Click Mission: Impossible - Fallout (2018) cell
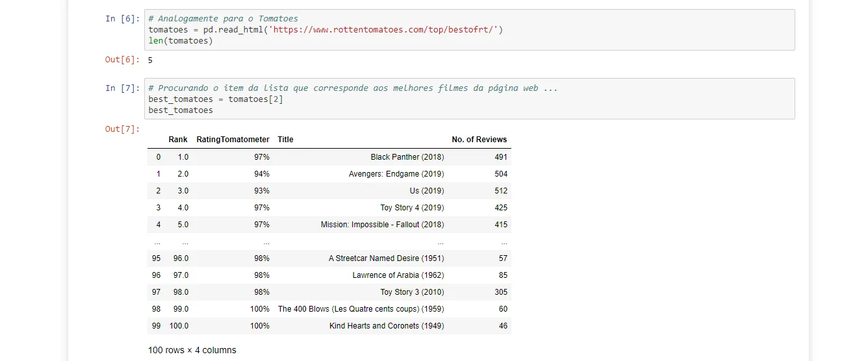The image size is (868, 361). click(382, 225)
